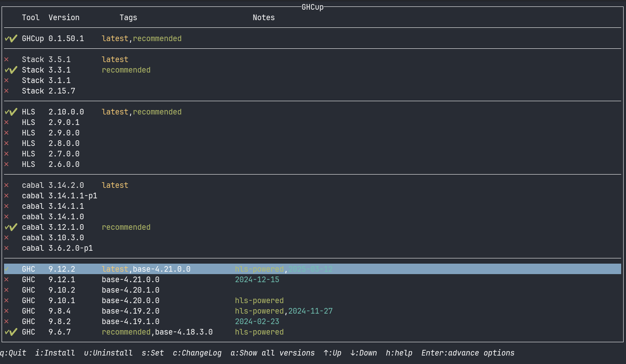
Task: Click the "recommended" tag on cabal 3.12.1.0
Action: (126, 227)
